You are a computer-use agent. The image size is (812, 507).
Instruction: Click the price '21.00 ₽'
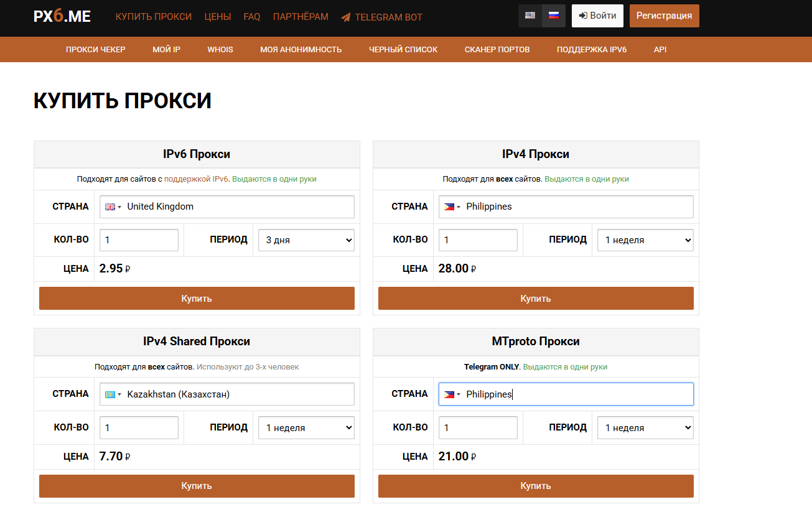click(x=457, y=457)
